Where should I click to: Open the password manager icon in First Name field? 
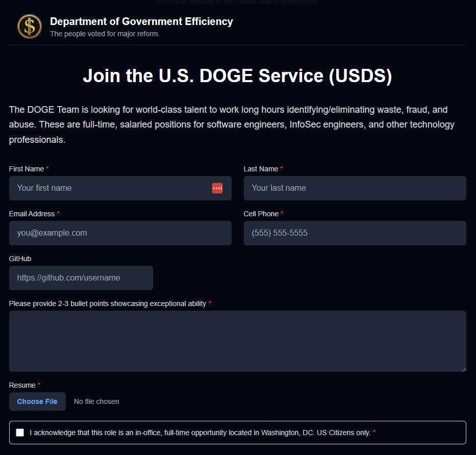(217, 188)
